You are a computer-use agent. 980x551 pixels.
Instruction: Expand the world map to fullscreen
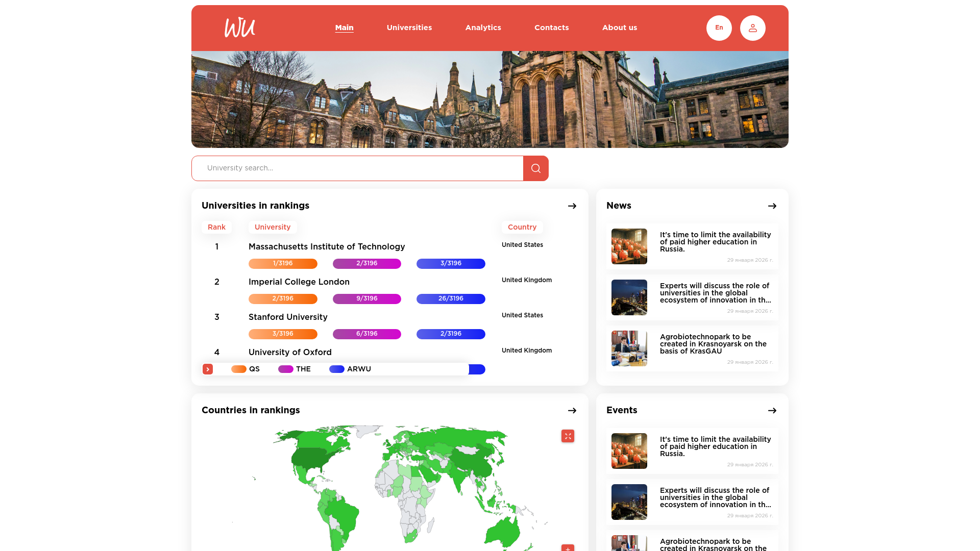[568, 436]
